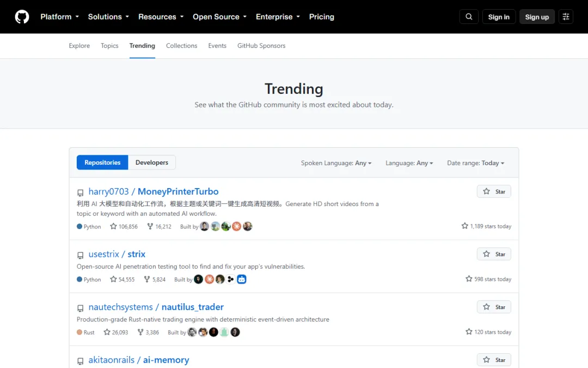The width and height of the screenshot is (588, 368).
Task: Open the appearance settings sliders icon
Action: click(566, 17)
